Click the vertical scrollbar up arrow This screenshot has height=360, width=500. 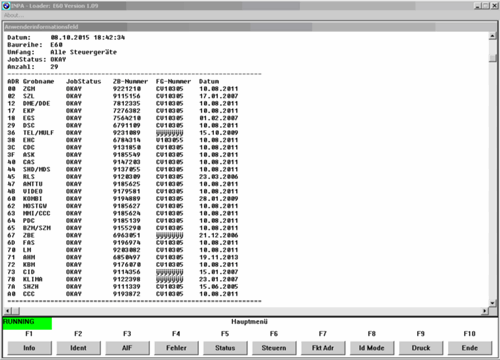click(x=492, y=36)
